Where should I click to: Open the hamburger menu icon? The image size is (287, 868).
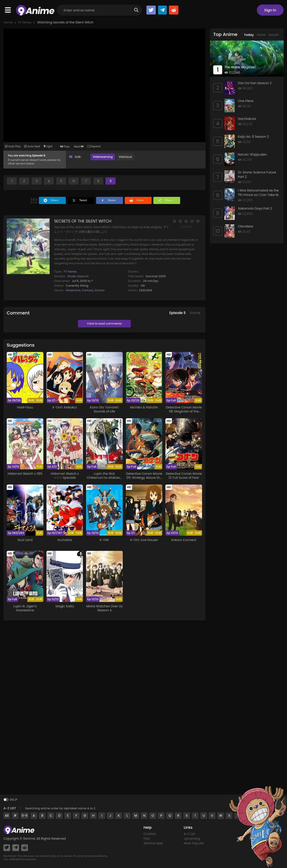[x=8, y=10]
